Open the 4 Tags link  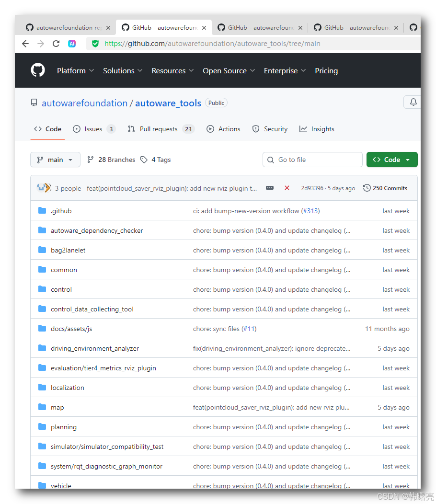pos(156,160)
